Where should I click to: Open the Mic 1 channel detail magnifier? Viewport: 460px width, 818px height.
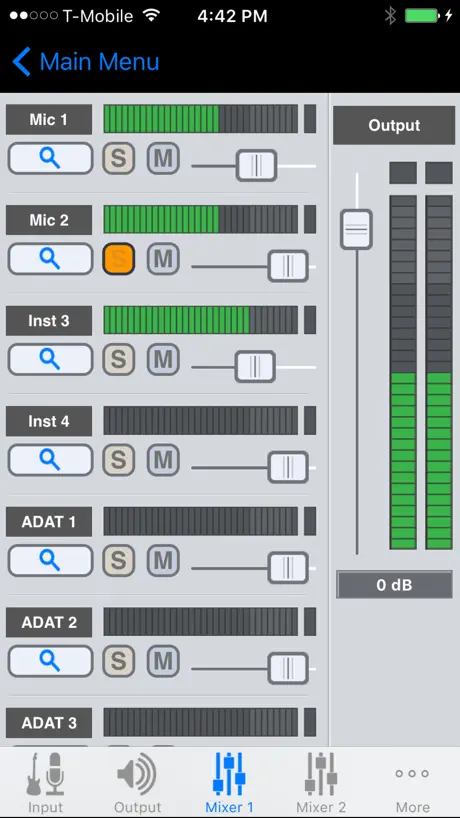pyautogui.click(x=50, y=158)
